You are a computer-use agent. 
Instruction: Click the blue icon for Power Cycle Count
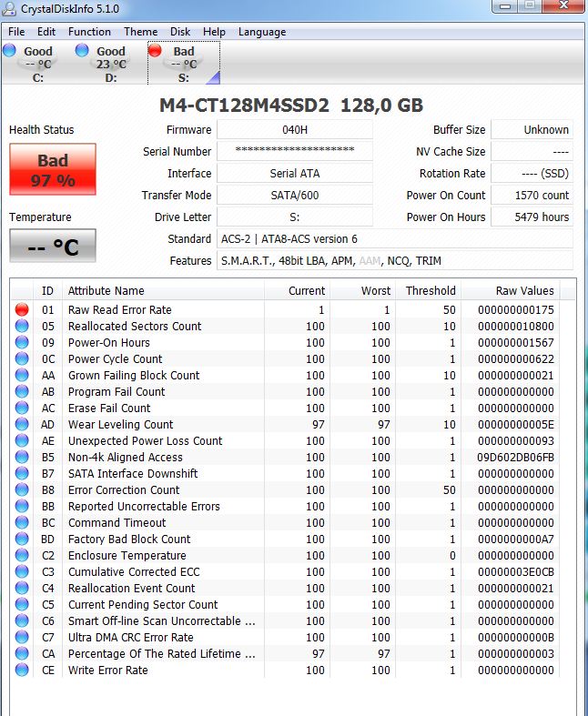point(22,359)
